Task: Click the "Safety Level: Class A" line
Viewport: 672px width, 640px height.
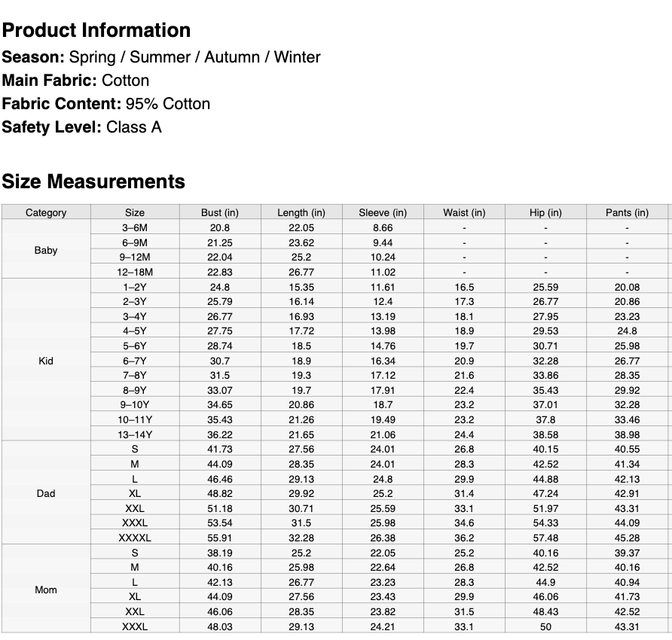Action: (x=82, y=127)
